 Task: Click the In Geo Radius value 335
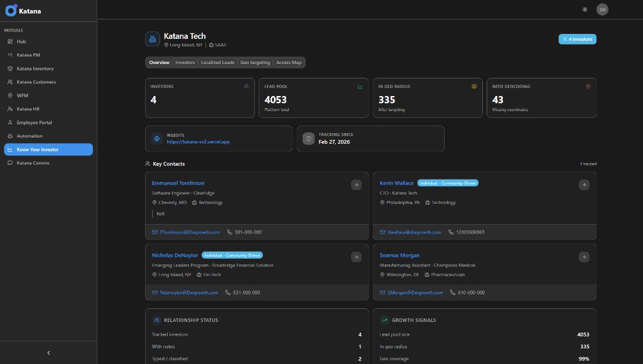(387, 100)
